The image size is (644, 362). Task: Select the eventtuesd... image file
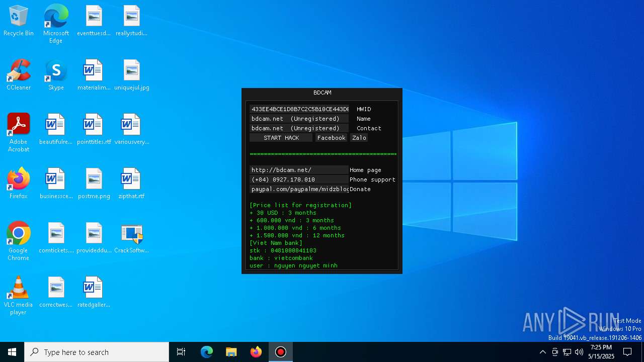[x=94, y=21]
